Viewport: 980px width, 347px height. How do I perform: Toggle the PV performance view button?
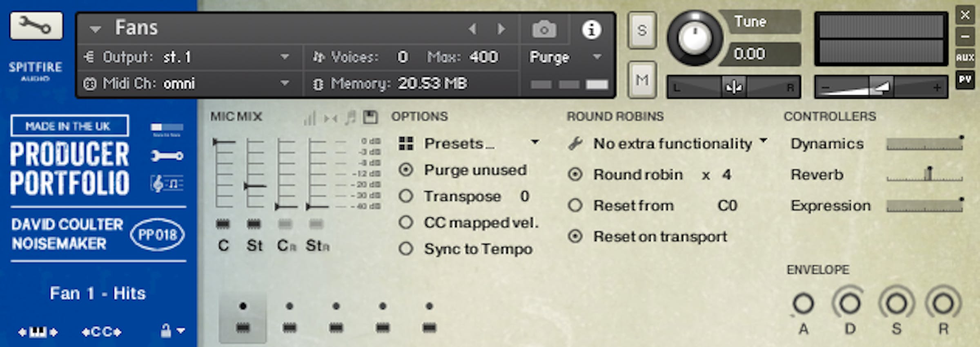pos(965,79)
